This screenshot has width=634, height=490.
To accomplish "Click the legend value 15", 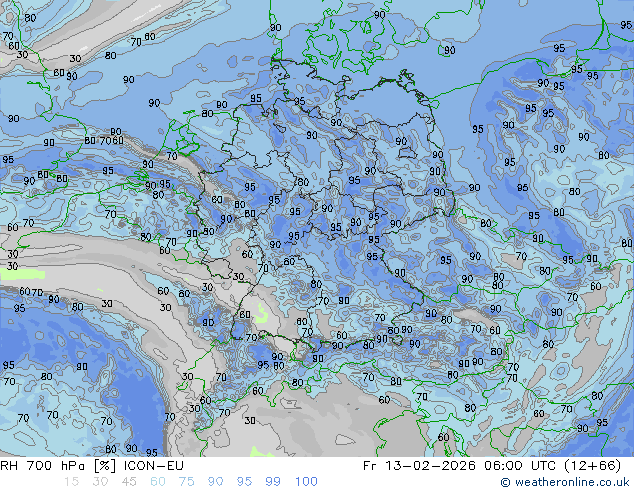I will (71, 482).
